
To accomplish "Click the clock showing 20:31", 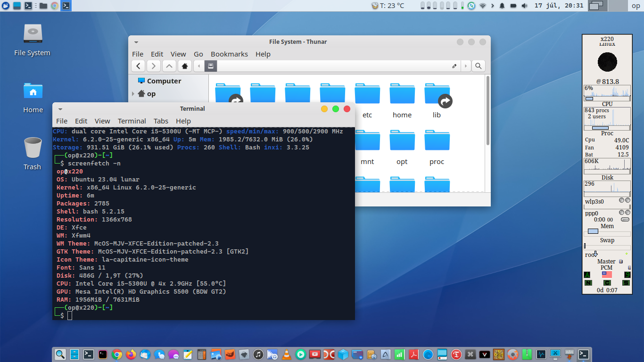I will (559, 6).
